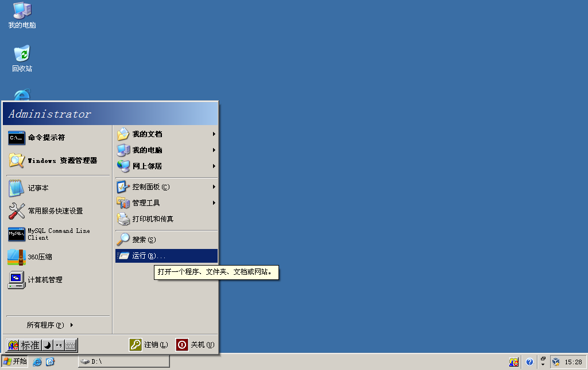
Task: Expand the 我的电脑 submenu arrow
Action: click(214, 150)
